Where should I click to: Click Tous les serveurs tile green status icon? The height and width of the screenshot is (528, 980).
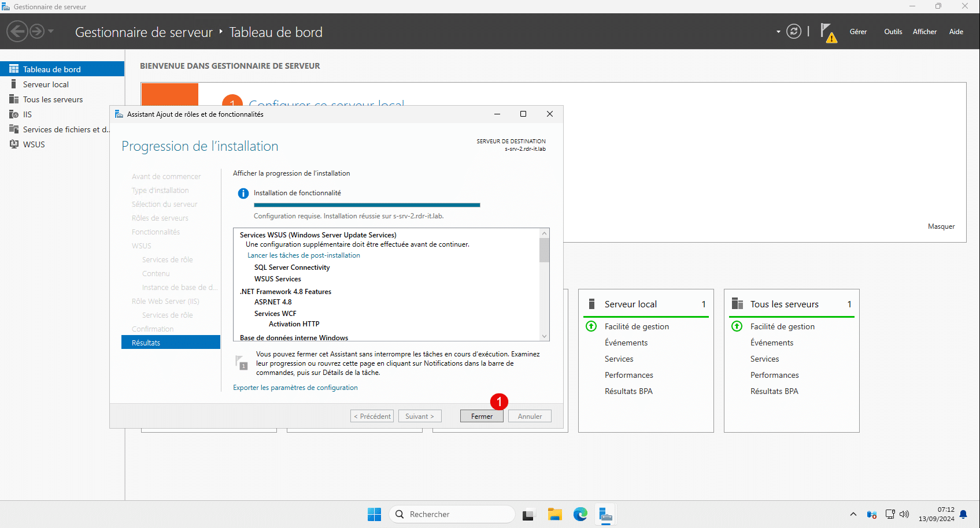(x=737, y=326)
